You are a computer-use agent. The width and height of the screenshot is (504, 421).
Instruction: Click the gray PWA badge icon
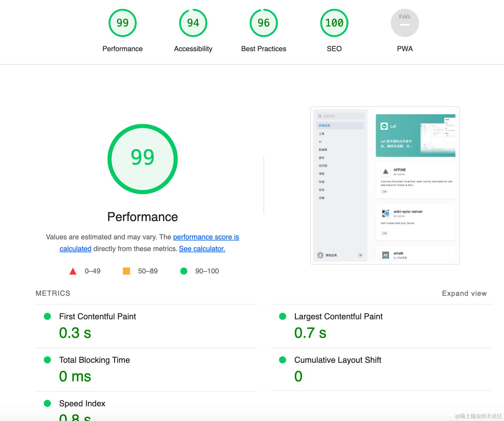(405, 23)
